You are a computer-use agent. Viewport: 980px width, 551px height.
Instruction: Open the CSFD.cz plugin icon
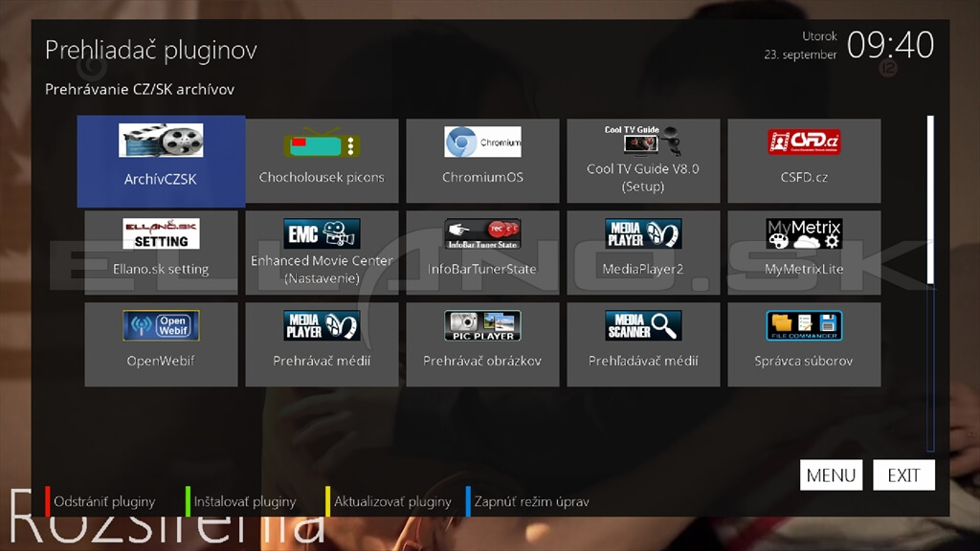804,142
